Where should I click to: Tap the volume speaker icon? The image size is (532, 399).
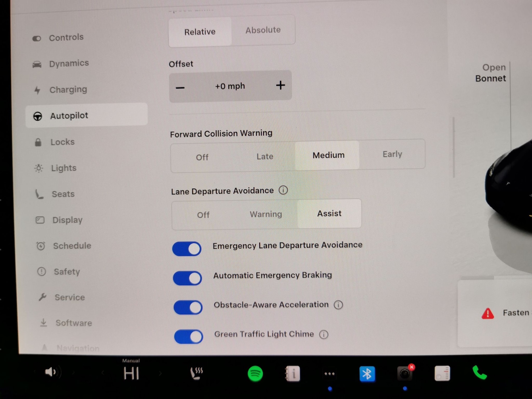[51, 372]
